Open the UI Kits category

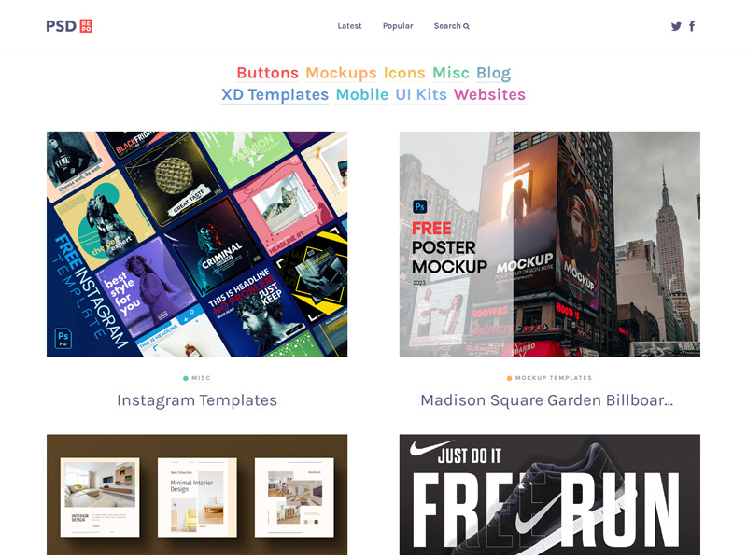(421, 95)
